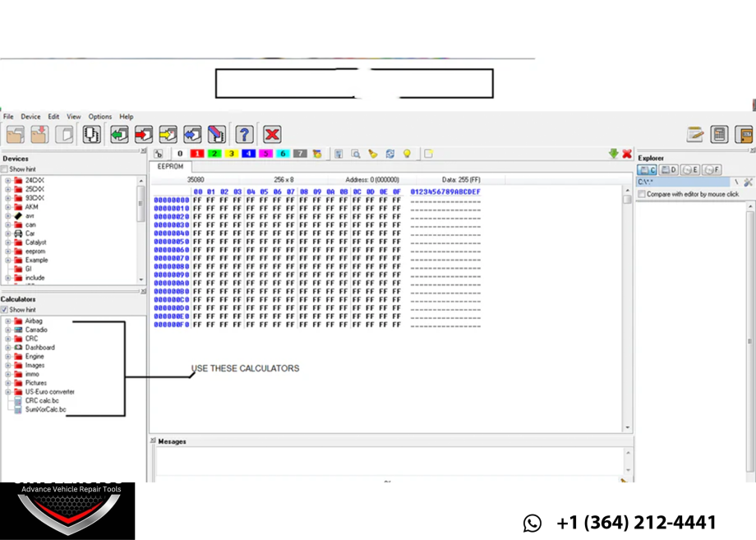Click the magnifier search icon in editor toolbar
Image resolution: width=756 pixels, height=540 pixels.
356,154
